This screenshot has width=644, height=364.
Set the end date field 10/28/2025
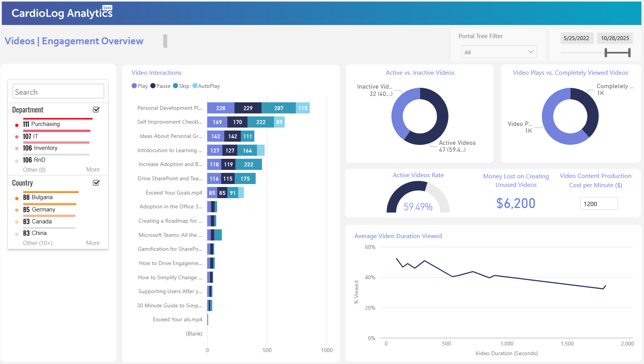[x=615, y=38]
